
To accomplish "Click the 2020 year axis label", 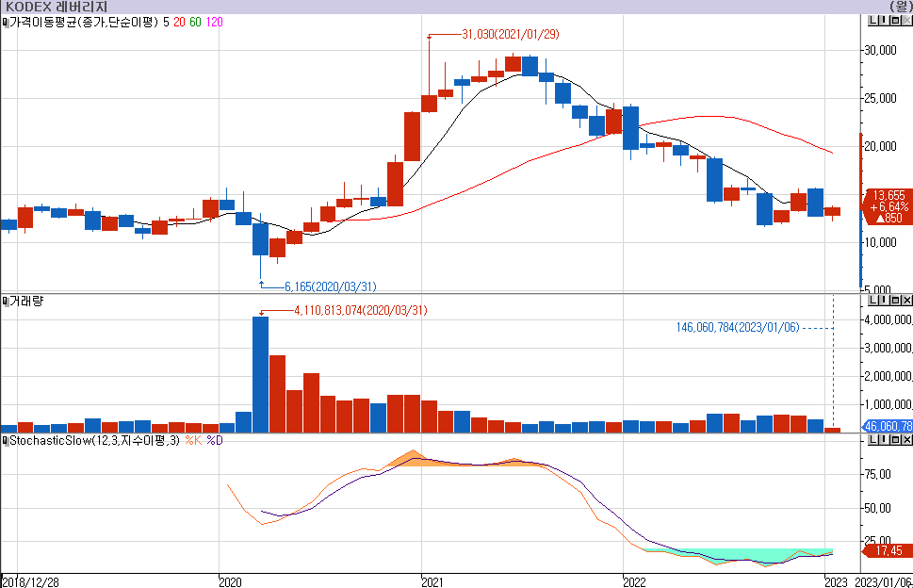I will [231, 582].
